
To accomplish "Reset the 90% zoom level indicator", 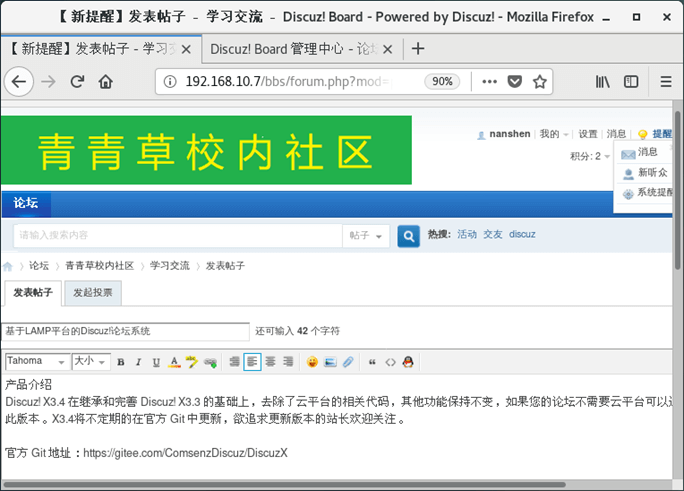I will coord(442,82).
